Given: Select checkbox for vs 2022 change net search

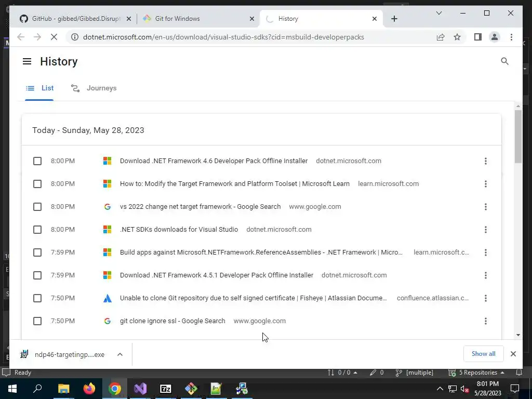Looking at the screenshot, I should coord(37,207).
